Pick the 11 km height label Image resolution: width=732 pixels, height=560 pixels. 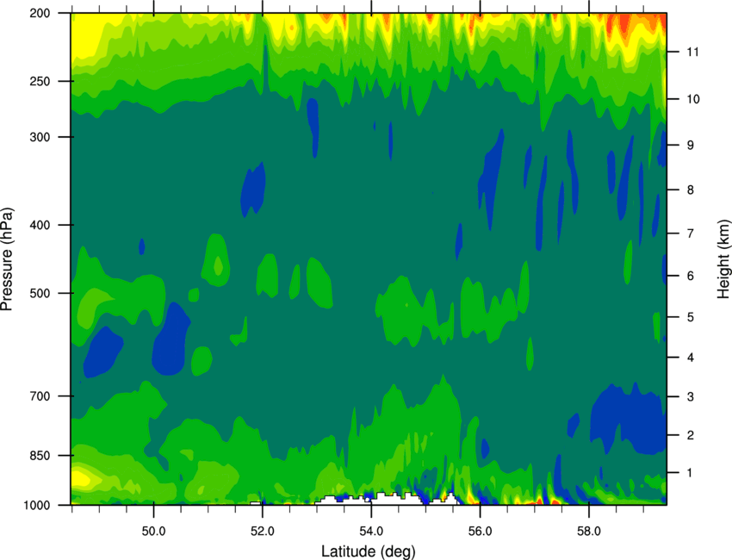[692, 52]
